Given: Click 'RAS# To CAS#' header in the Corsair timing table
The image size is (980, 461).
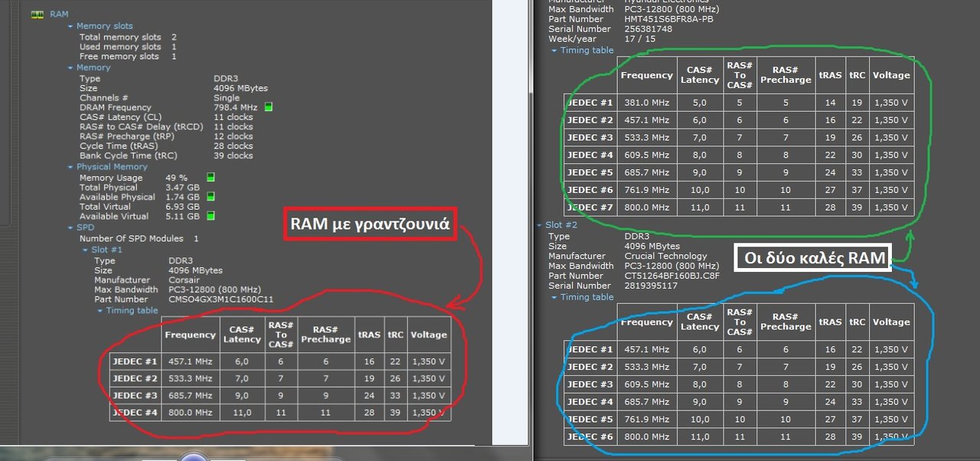Looking at the screenshot, I should click(x=281, y=334).
